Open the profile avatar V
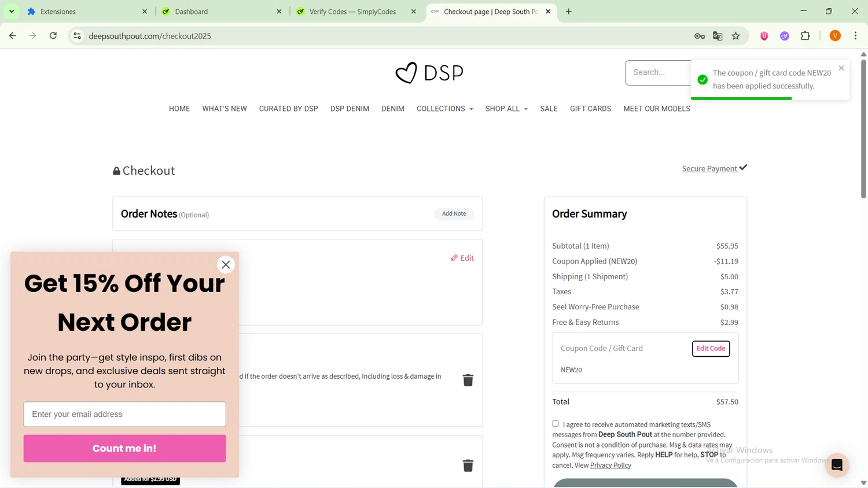The width and height of the screenshot is (868, 488). click(x=835, y=36)
